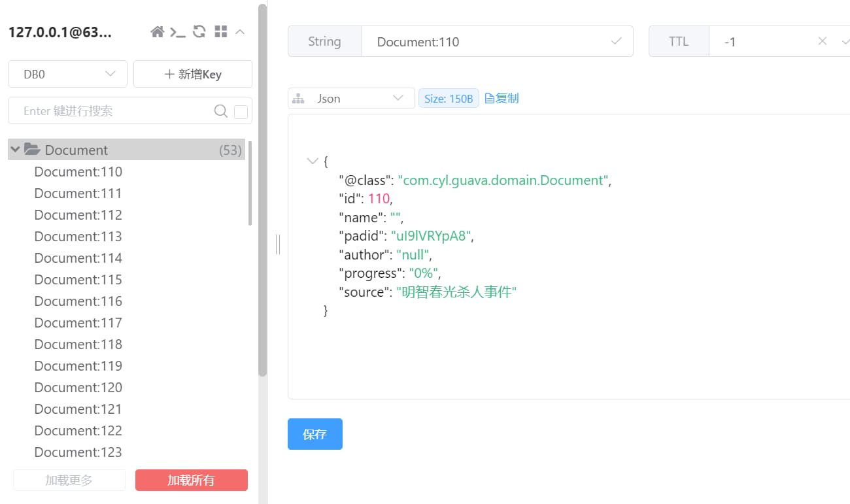Screen dimensions: 850x504
Task: Select key Document:119 in the tree
Action: (78, 366)
